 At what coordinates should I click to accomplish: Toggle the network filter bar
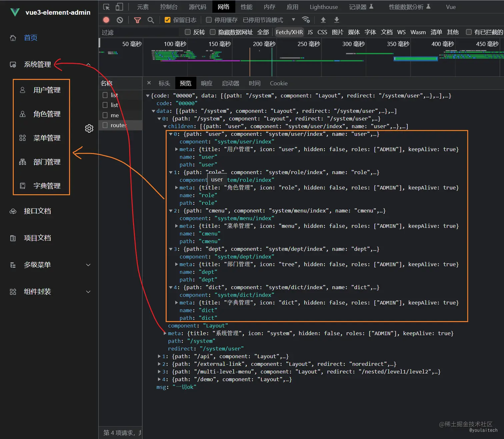(x=137, y=20)
